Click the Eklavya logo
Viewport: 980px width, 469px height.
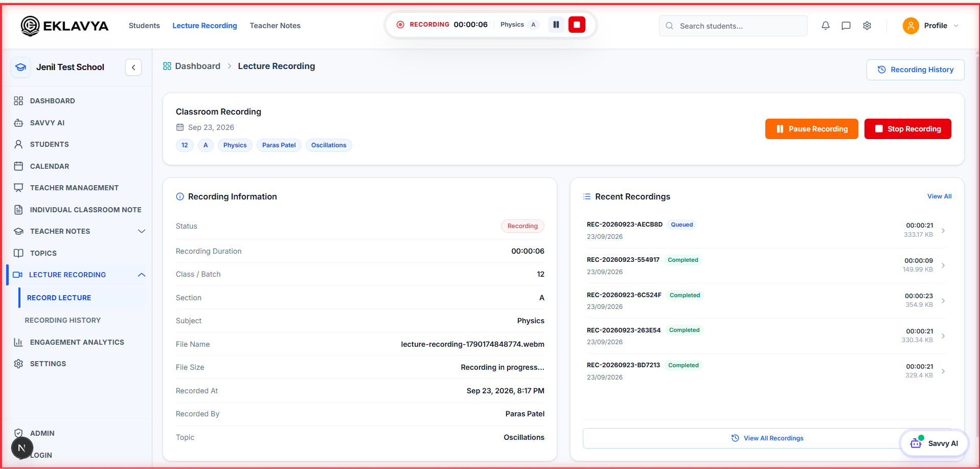pos(64,26)
